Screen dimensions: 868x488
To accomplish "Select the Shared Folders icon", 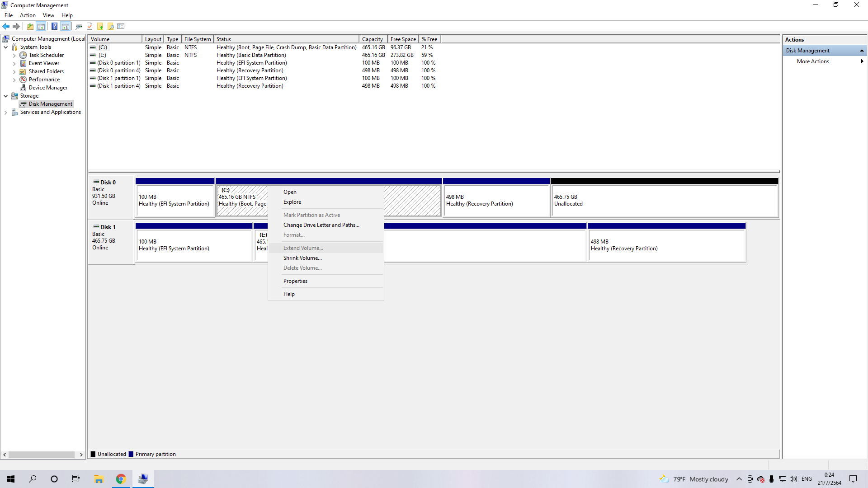I will pos(23,71).
